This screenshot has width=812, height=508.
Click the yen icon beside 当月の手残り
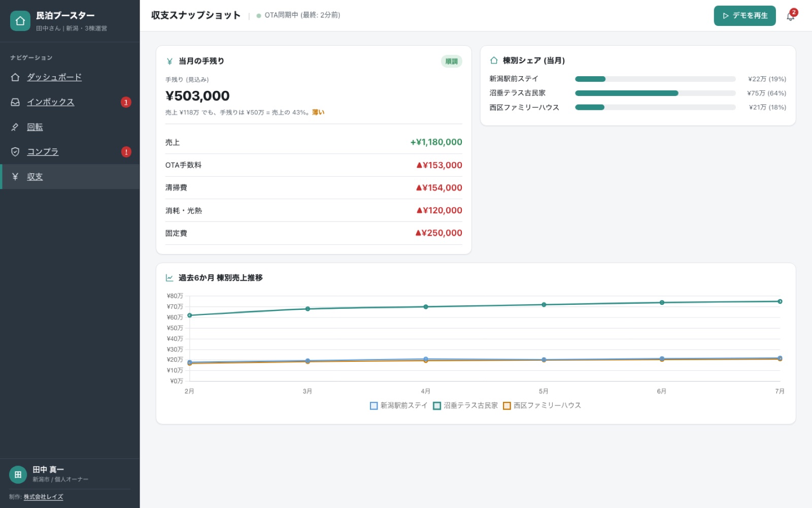tap(170, 61)
